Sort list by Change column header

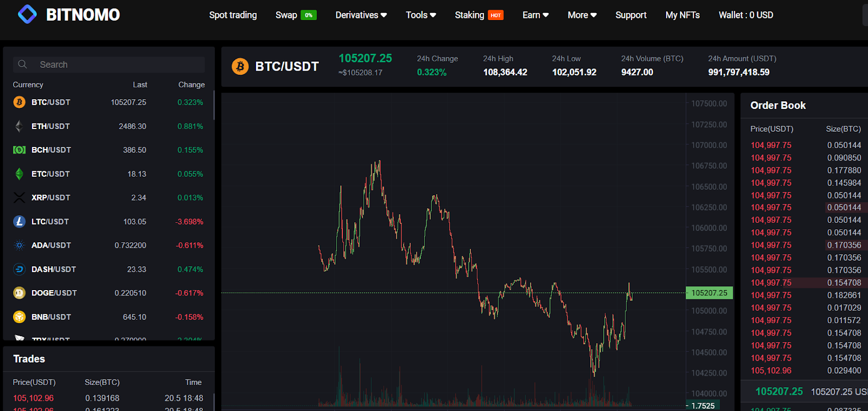pyautogui.click(x=192, y=85)
